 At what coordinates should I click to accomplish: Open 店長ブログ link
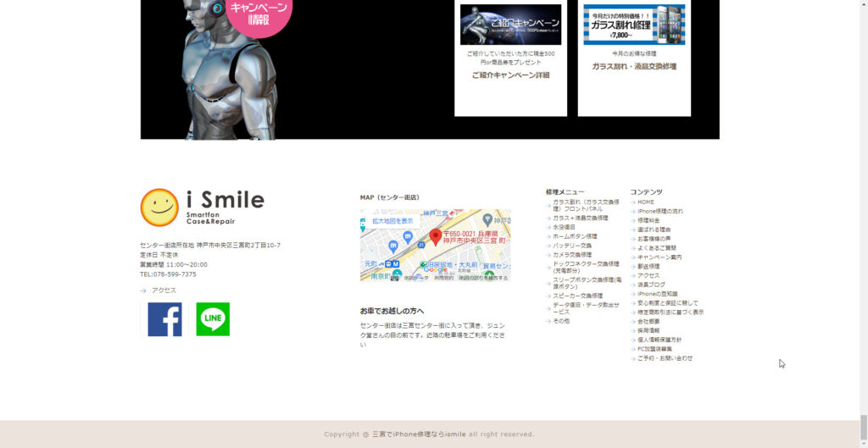click(x=651, y=285)
